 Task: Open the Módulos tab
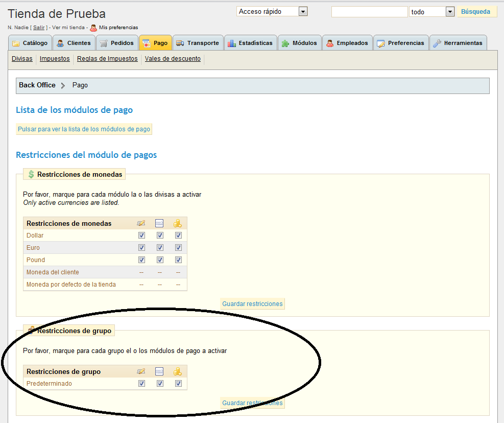point(300,43)
